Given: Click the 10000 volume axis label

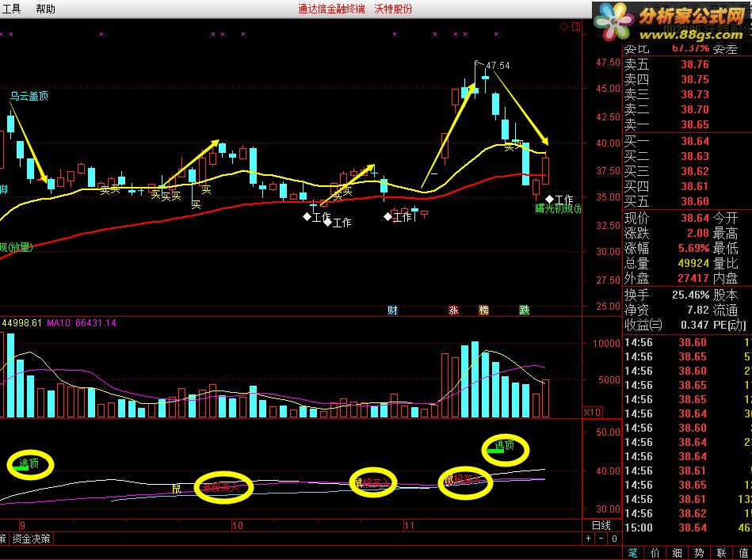Looking at the screenshot, I should point(606,343).
